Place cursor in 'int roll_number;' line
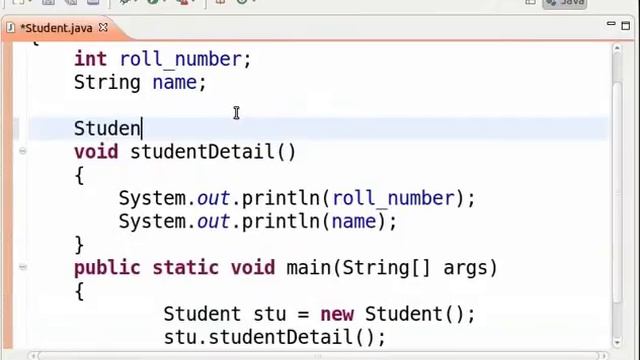 [x=162, y=59]
